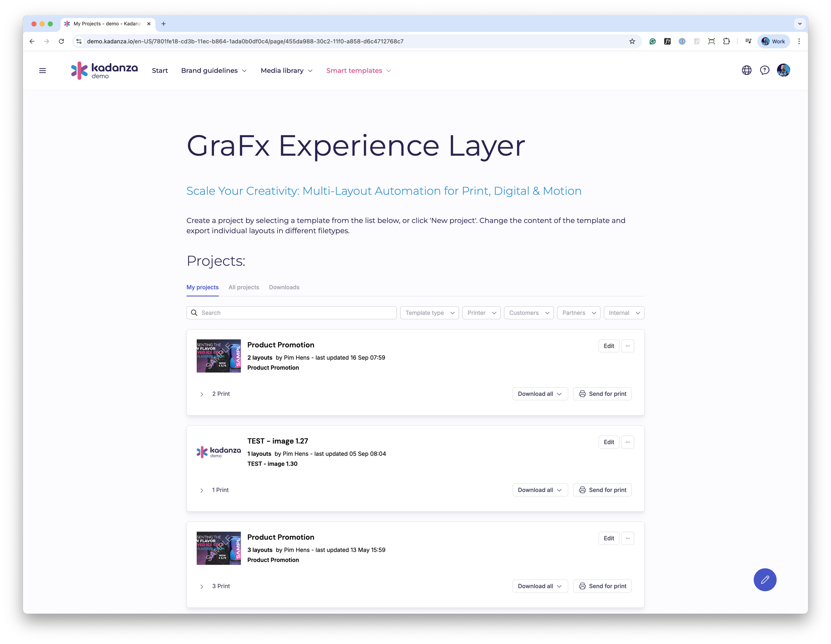
Task: Open the Customers filter dropdown
Action: (x=528, y=313)
